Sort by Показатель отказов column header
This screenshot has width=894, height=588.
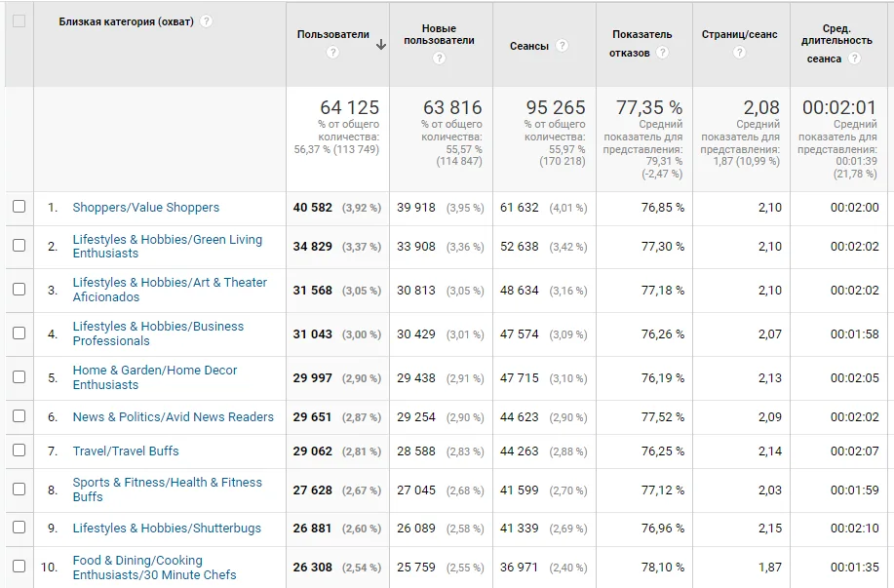pyautogui.click(x=642, y=43)
